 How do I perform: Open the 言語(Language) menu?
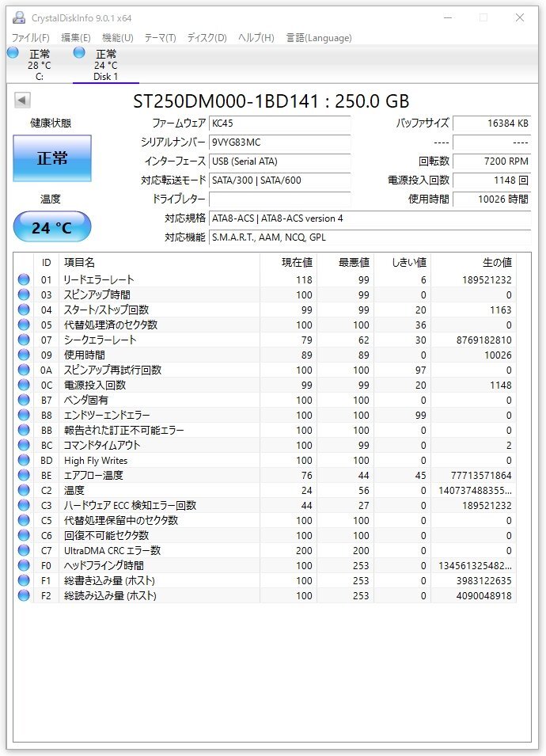[x=319, y=38]
